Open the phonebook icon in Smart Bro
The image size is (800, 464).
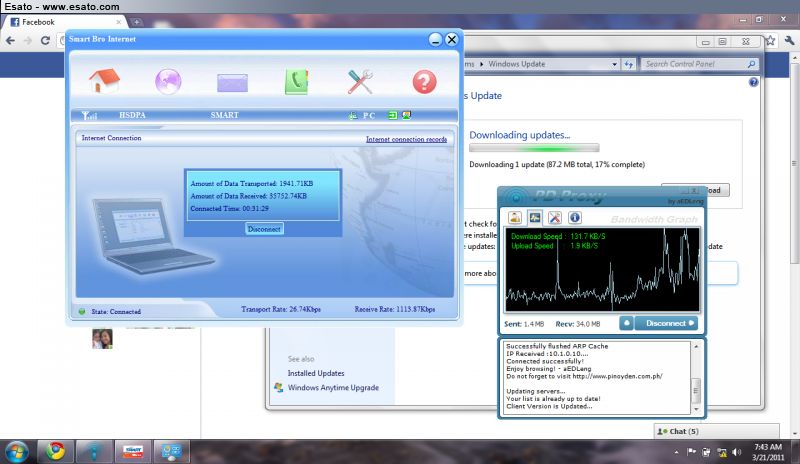click(296, 82)
